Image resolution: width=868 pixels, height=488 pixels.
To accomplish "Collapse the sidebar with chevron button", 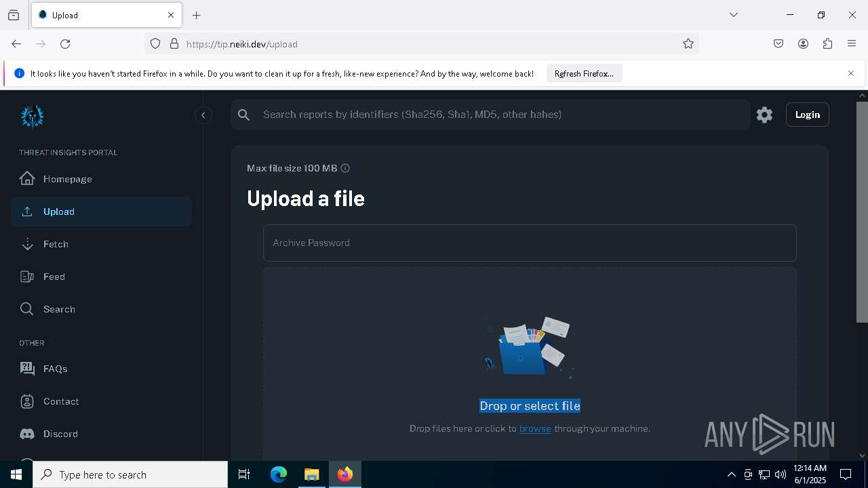I will pyautogui.click(x=203, y=115).
